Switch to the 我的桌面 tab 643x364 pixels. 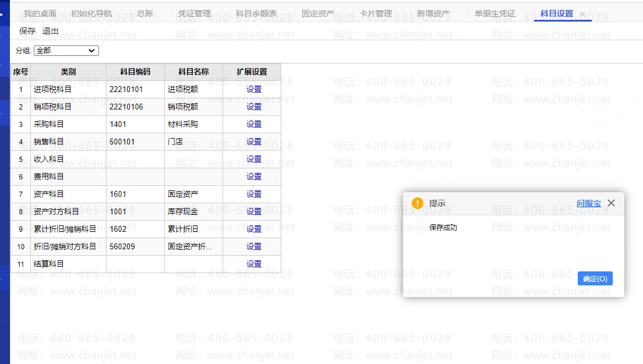pos(40,13)
